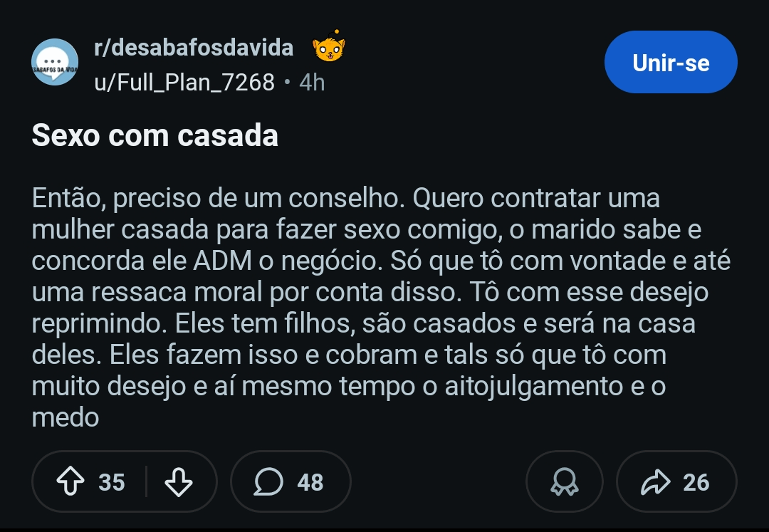Click the comment count 48
The width and height of the screenshot is (769, 532).
(x=310, y=482)
